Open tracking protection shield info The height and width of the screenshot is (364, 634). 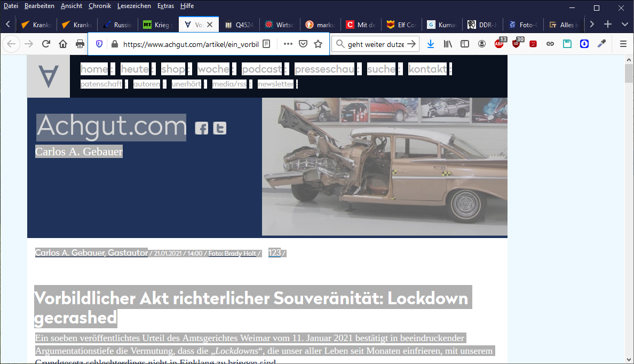tap(99, 44)
